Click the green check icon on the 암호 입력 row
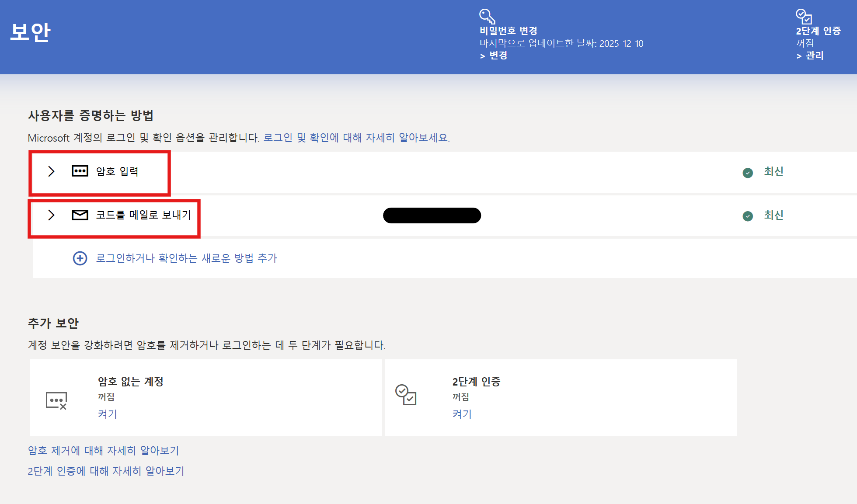Screen dimensions: 857x504 point(748,173)
